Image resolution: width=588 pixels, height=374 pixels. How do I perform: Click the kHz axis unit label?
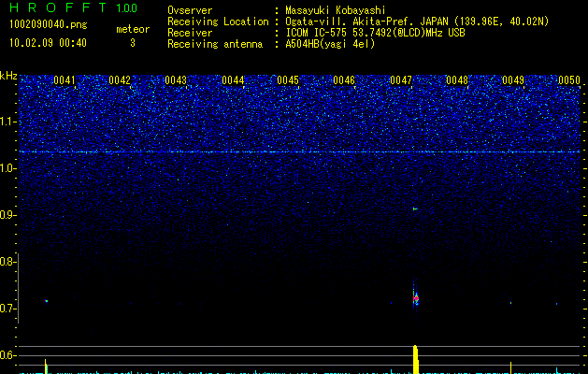8,76
